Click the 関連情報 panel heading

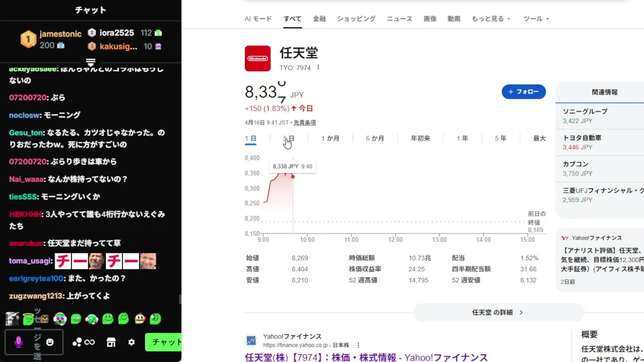[604, 92]
